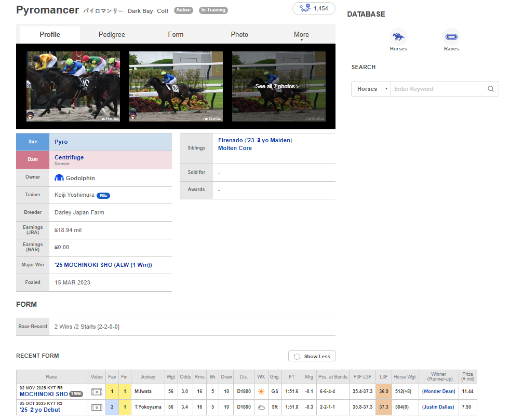Click trainer name Keiji Yoshimura
This screenshot has width=510, height=420.
[74, 195]
